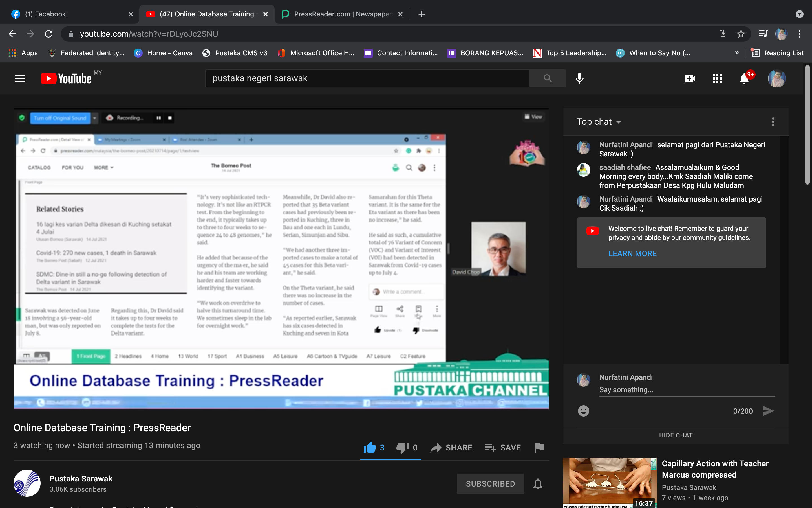This screenshot has height=508, width=812.
Task: Open a new browser tab
Action: (x=422, y=14)
